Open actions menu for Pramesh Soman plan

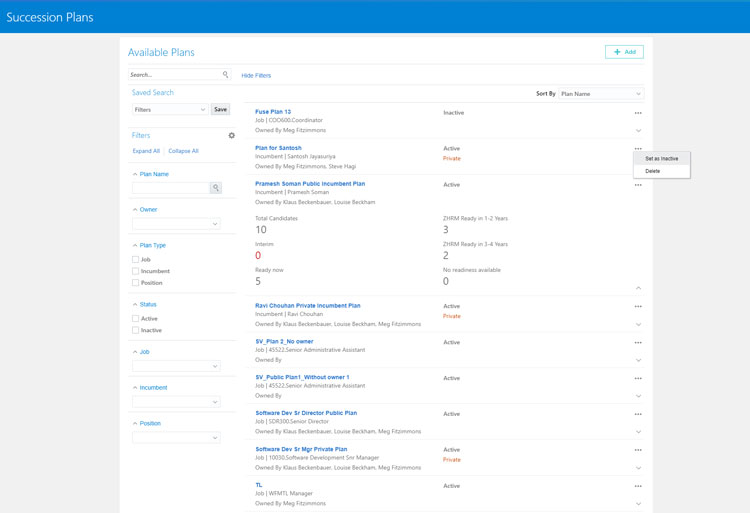tap(638, 185)
